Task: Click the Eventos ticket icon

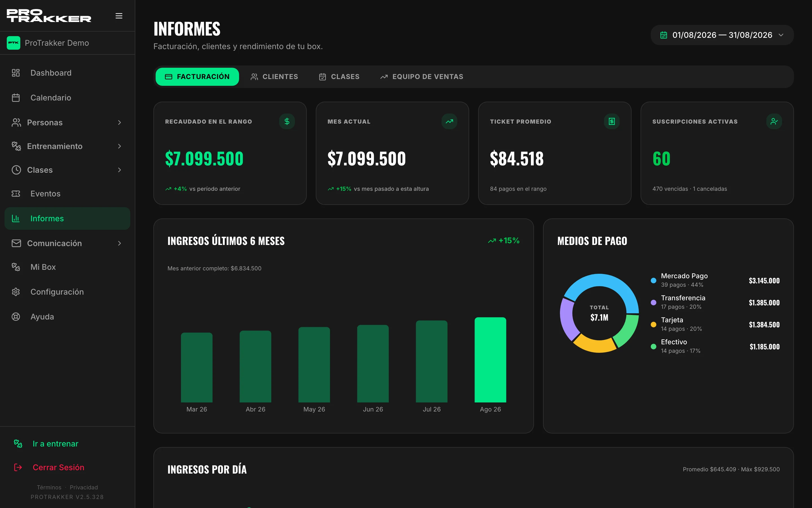Action: [x=16, y=194]
